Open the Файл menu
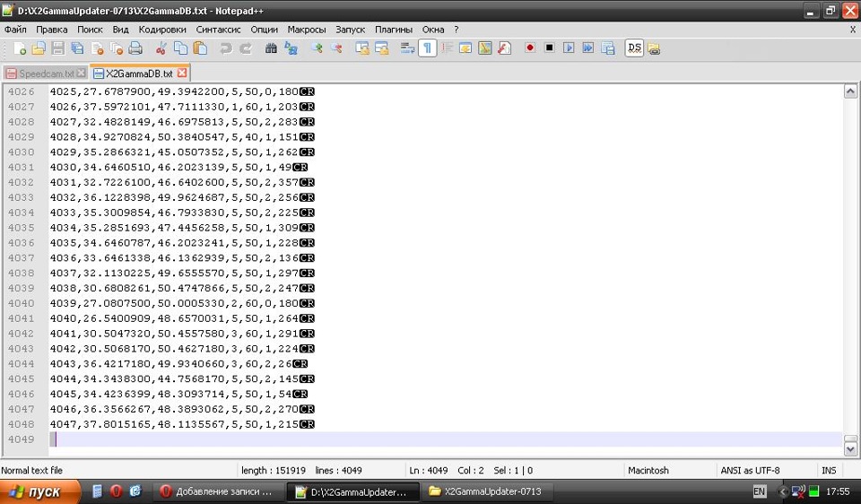This screenshot has height=504, width=861. [15, 30]
